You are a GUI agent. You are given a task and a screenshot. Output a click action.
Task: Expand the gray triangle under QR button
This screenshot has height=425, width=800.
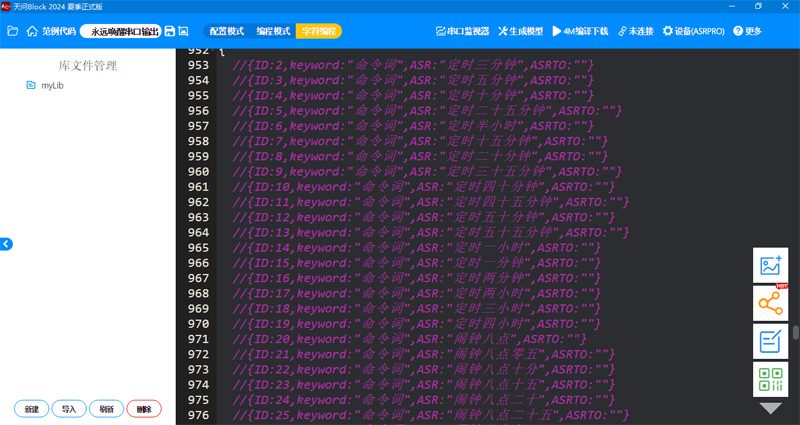click(x=770, y=408)
